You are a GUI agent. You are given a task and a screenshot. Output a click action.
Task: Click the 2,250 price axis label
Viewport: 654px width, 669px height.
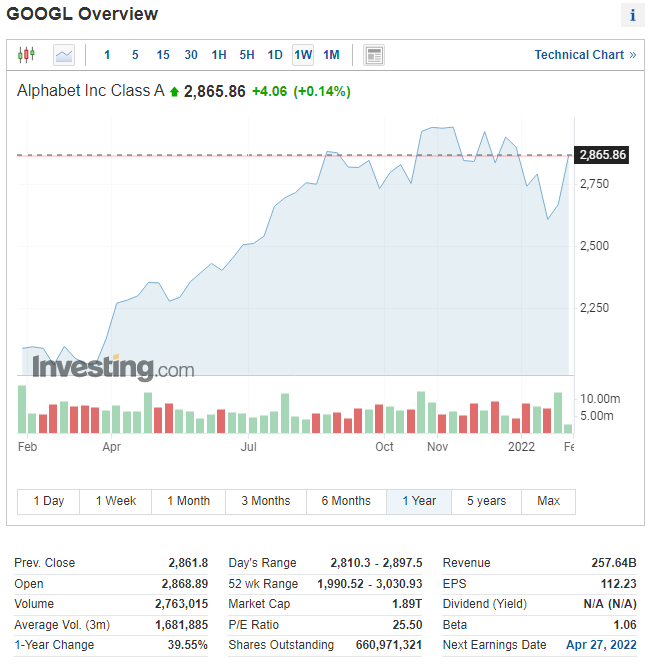(x=594, y=308)
